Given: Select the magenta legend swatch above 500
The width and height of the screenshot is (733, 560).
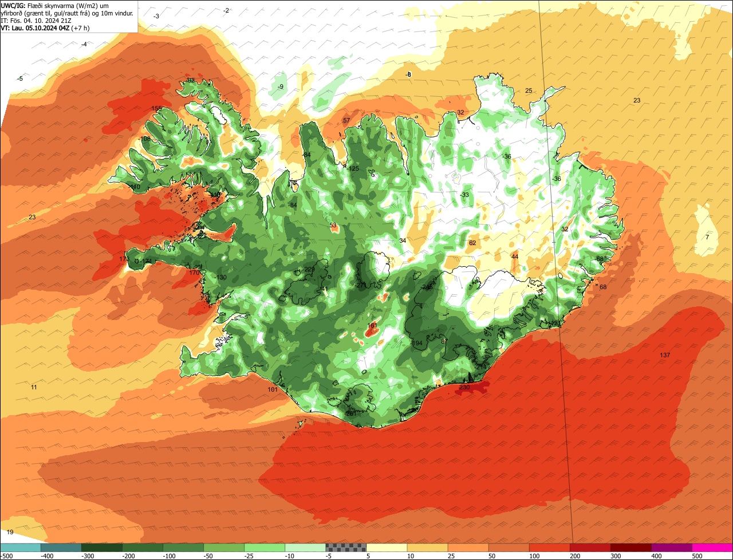Looking at the screenshot, I should click(x=712, y=547).
